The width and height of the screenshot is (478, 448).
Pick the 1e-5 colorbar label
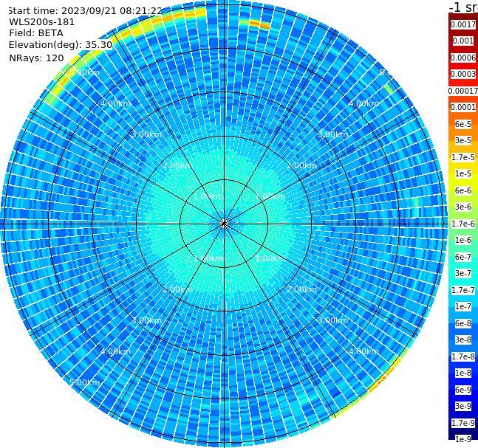pyautogui.click(x=462, y=173)
